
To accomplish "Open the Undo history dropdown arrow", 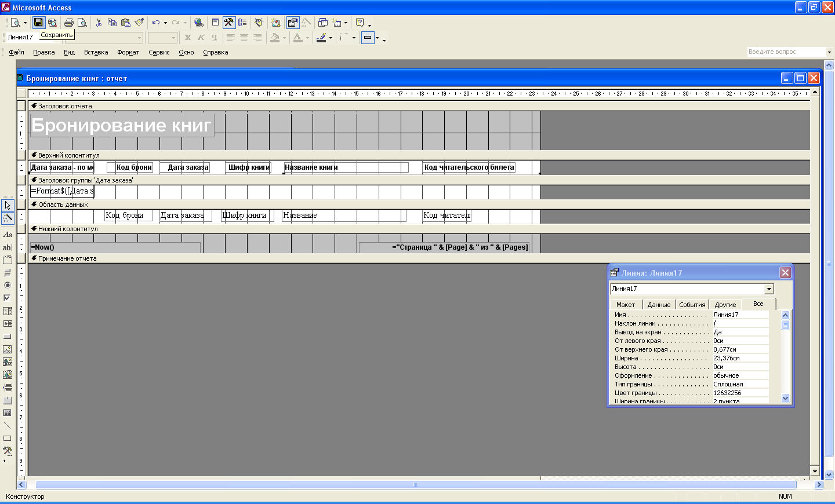I will (x=165, y=23).
